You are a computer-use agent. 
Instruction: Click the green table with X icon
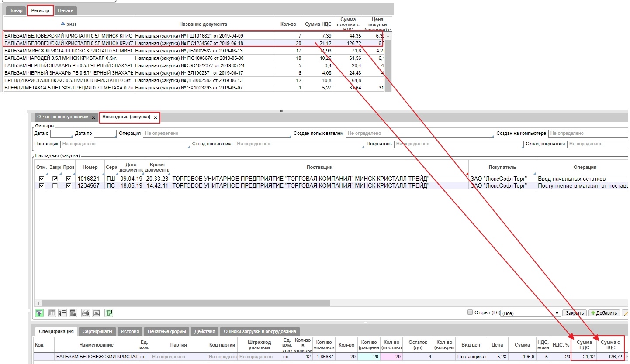pos(109,313)
